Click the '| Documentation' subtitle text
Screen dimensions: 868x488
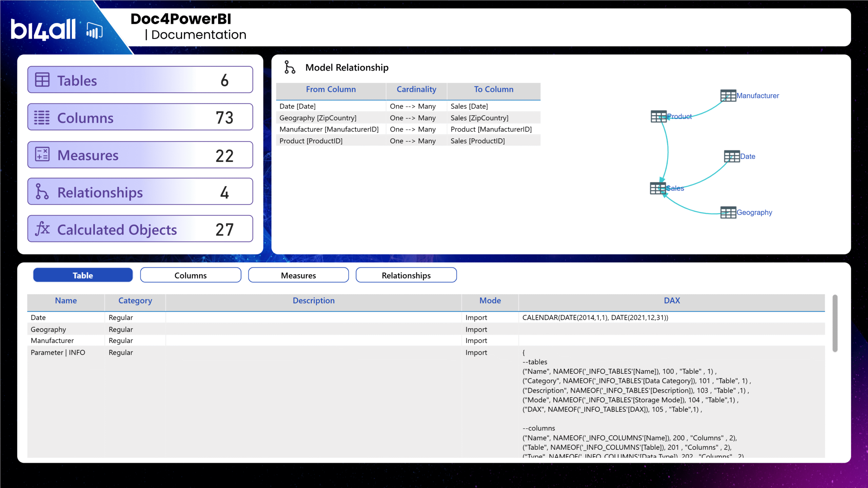pos(196,35)
